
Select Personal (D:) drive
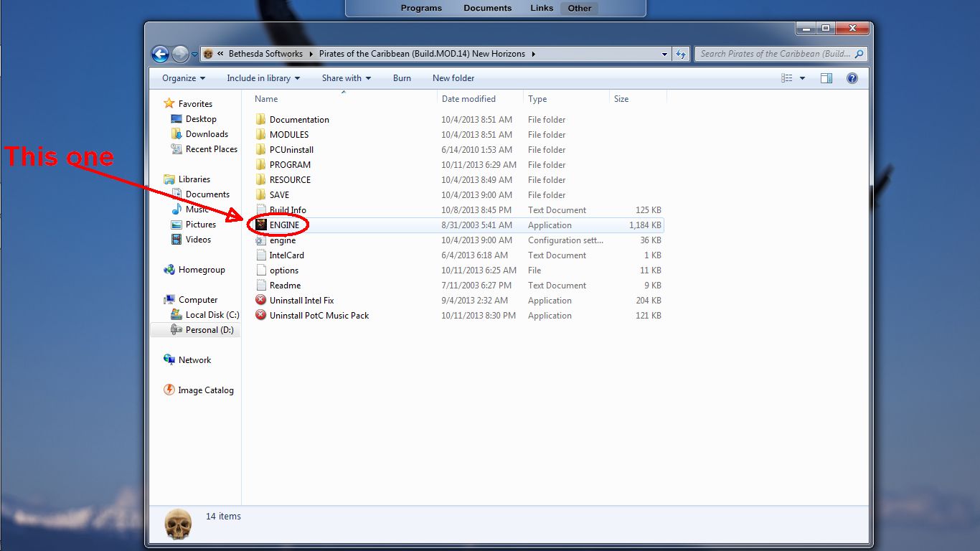(x=202, y=330)
